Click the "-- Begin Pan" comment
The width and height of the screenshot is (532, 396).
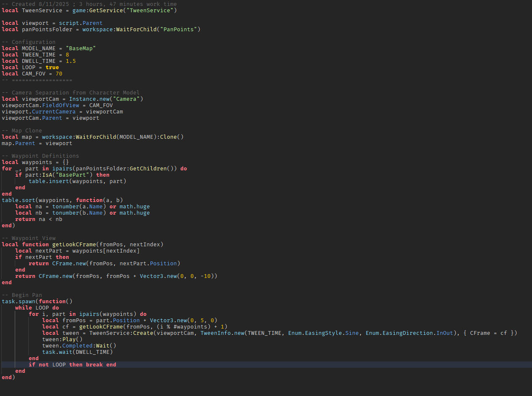coord(22,295)
